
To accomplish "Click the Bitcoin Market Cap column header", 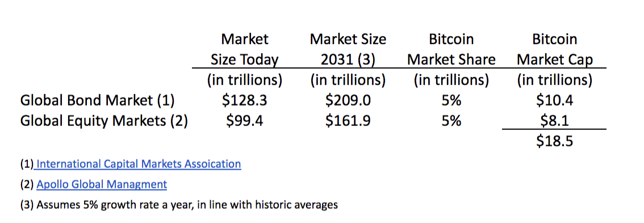I will click(x=554, y=49).
